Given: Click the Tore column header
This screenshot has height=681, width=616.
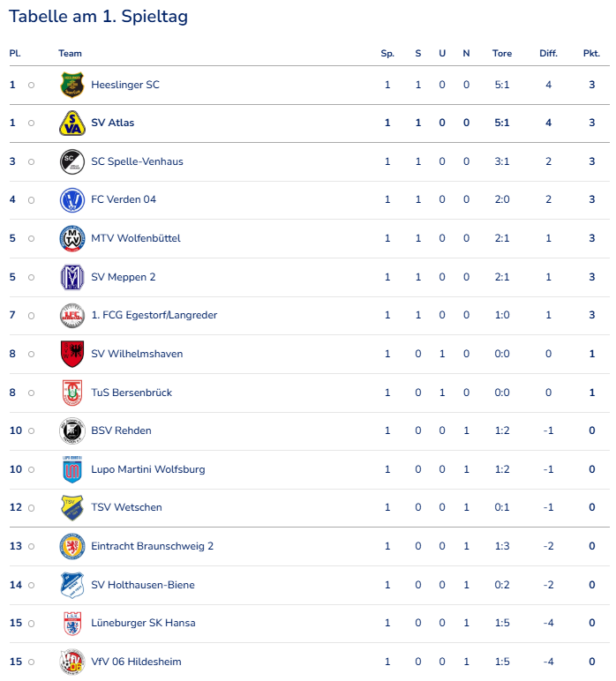Looking at the screenshot, I should (502, 54).
